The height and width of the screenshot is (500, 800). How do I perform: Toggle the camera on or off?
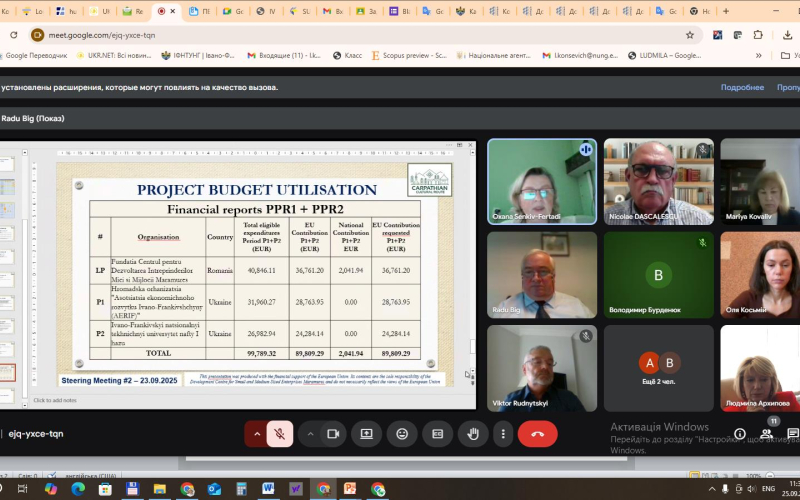click(333, 434)
